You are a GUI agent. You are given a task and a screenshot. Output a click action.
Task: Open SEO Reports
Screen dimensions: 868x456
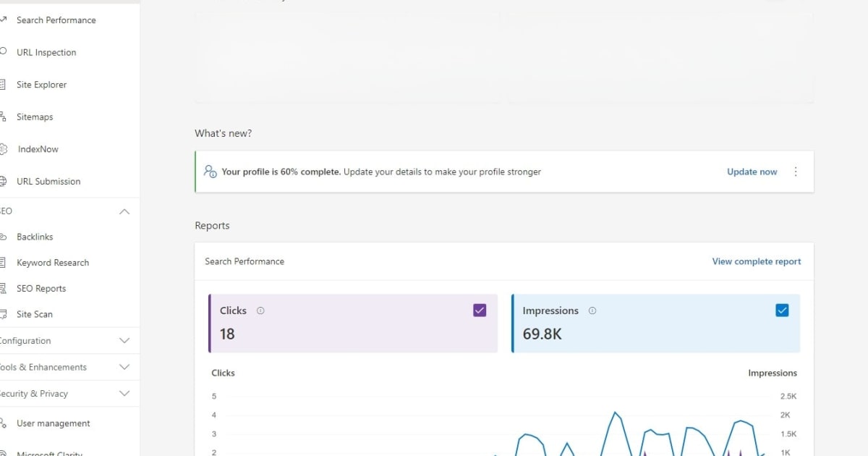click(41, 288)
